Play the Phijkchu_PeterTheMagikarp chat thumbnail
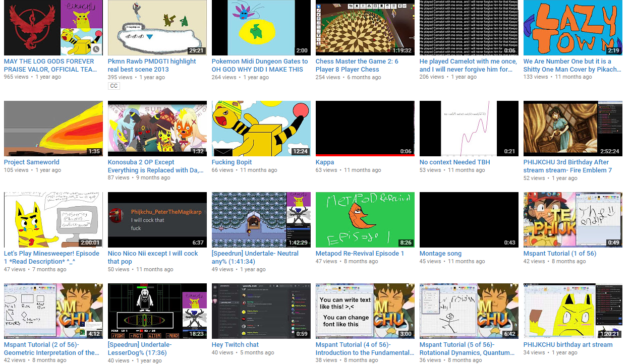 click(x=157, y=220)
